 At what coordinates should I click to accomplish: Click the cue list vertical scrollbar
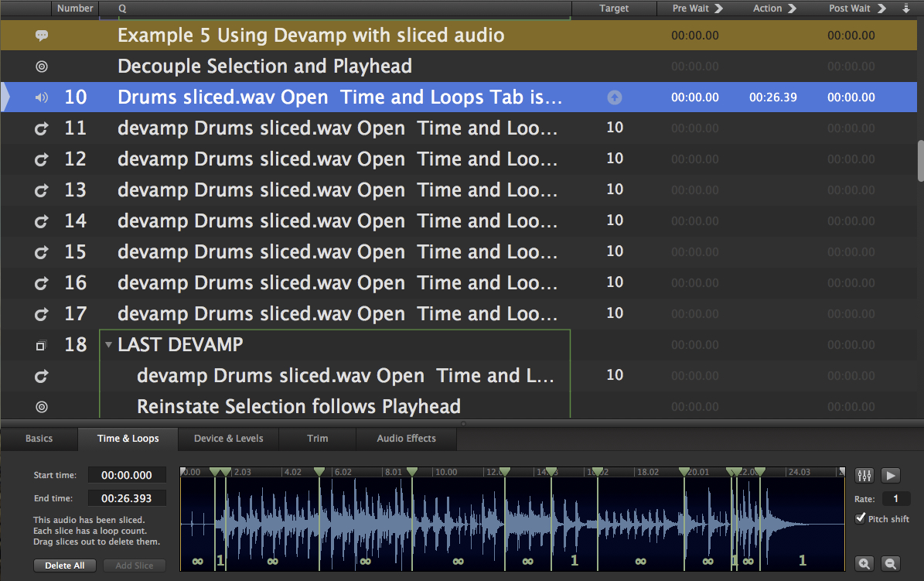(919, 160)
